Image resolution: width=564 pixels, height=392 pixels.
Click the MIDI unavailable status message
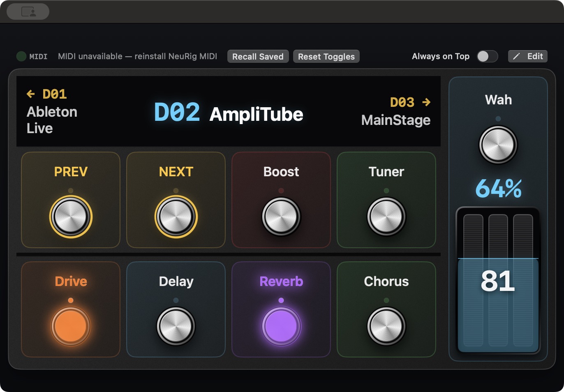(x=137, y=56)
